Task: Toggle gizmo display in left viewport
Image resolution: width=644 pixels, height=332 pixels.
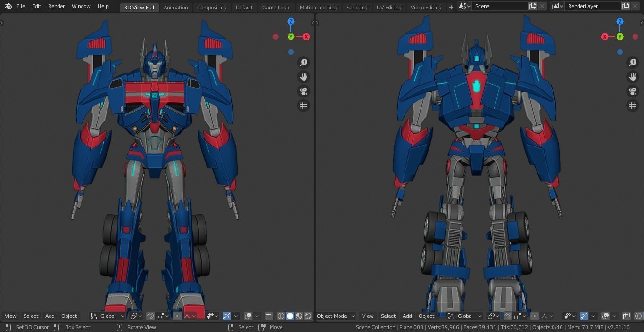Action: (227, 316)
